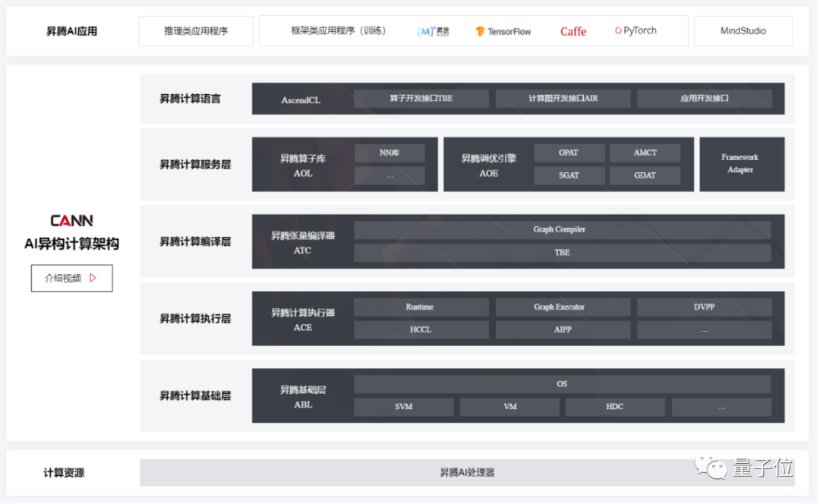Click the 昇腾AI应用 heading
The image size is (820, 504).
click(x=71, y=31)
